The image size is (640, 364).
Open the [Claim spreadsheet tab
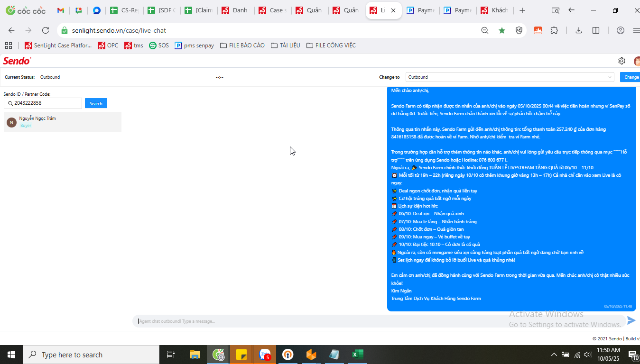pos(199,10)
